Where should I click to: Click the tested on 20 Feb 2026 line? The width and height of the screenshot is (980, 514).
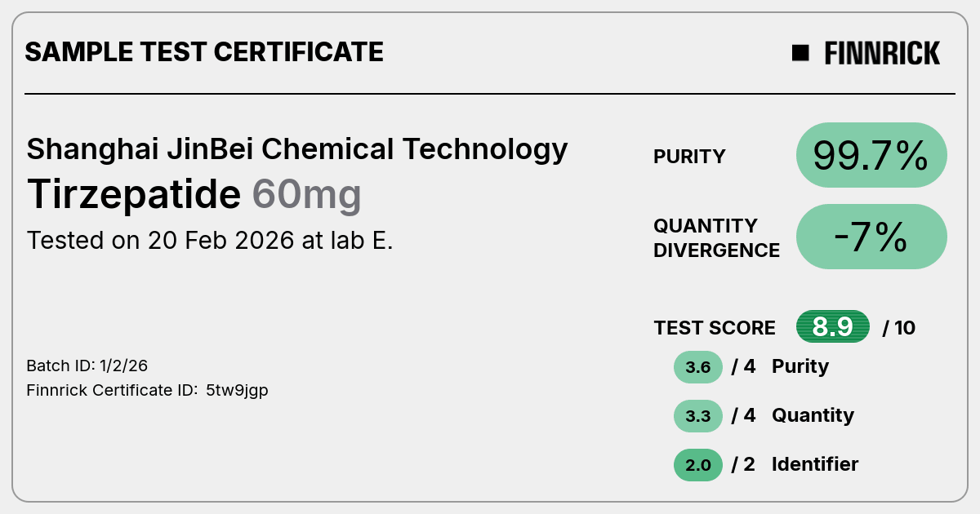210,241
